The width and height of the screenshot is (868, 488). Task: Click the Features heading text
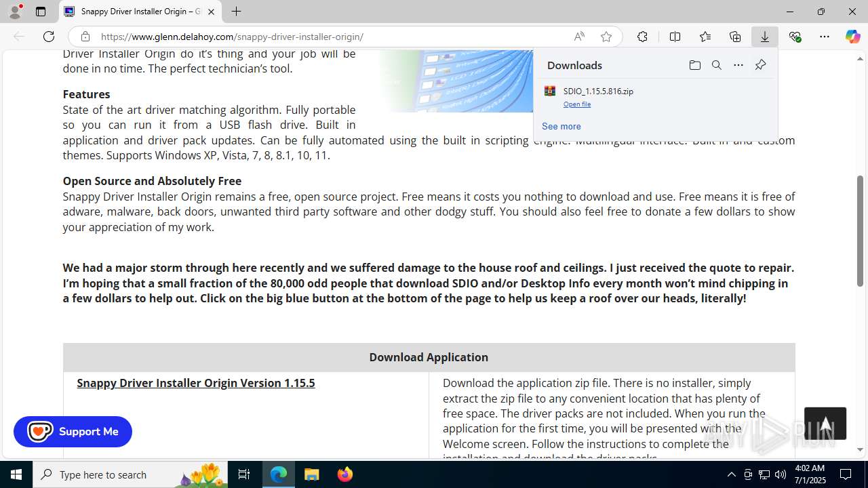(x=86, y=94)
